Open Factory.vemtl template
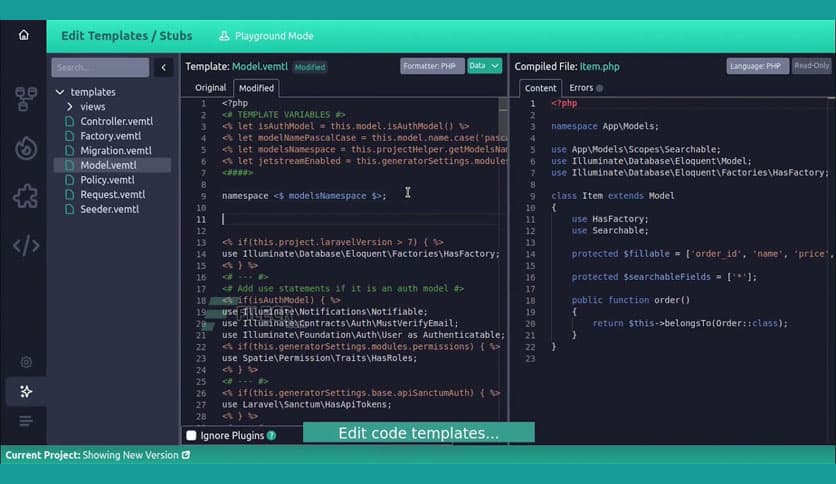This screenshot has height=484, width=836. pyautogui.click(x=111, y=136)
